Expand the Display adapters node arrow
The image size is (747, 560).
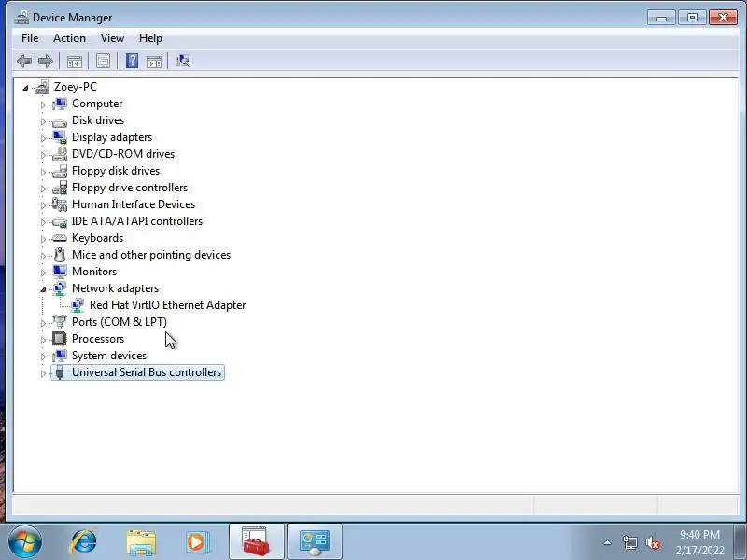[43, 138]
